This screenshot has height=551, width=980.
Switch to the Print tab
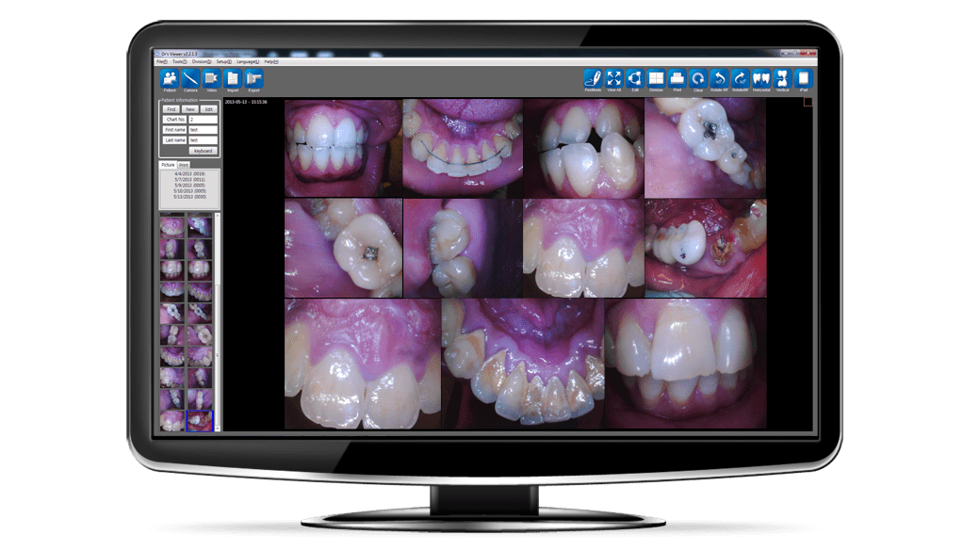[x=184, y=164]
